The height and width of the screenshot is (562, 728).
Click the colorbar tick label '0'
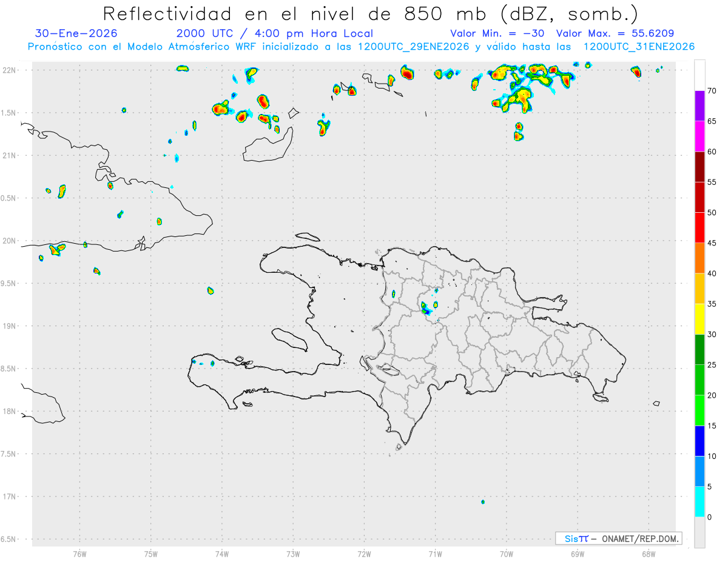click(709, 517)
